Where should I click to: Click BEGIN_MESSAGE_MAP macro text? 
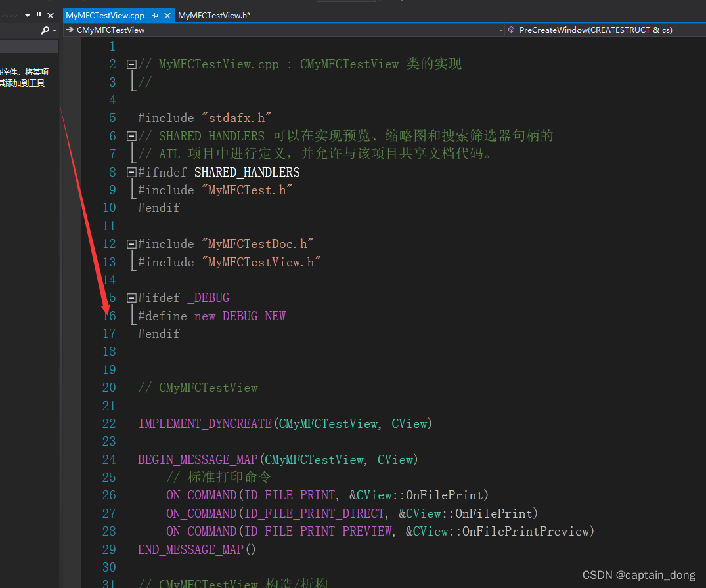[198, 460]
